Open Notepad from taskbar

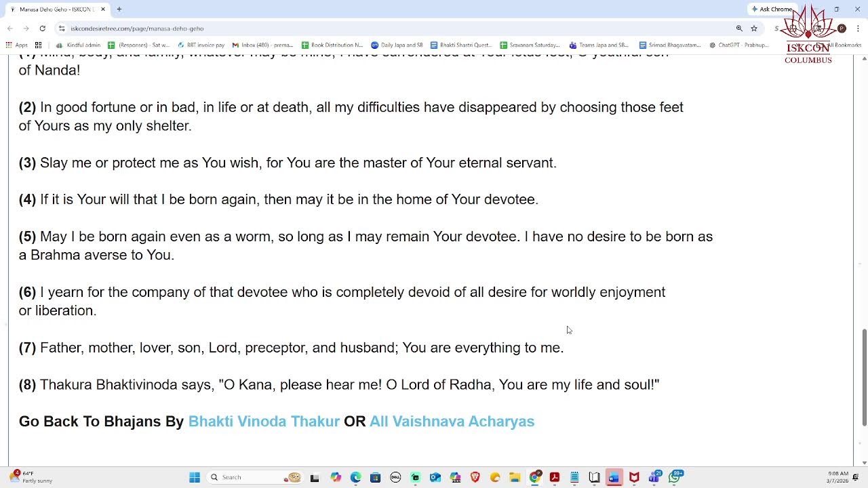click(x=574, y=477)
